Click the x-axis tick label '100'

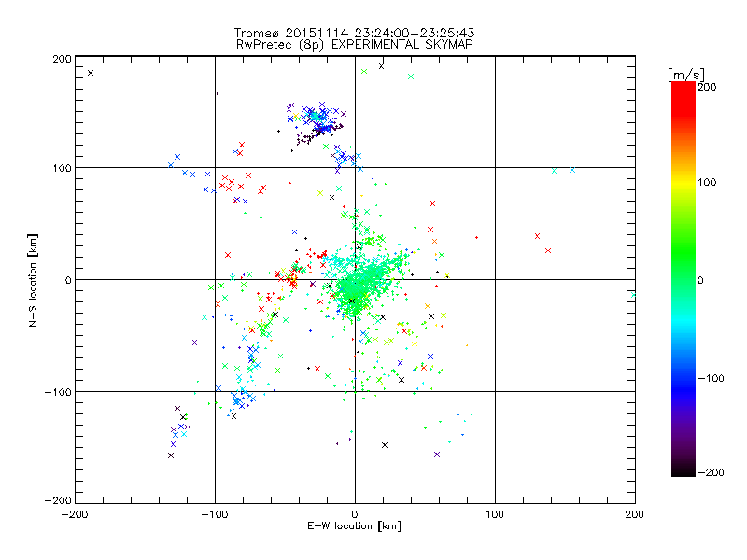pos(495,514)
